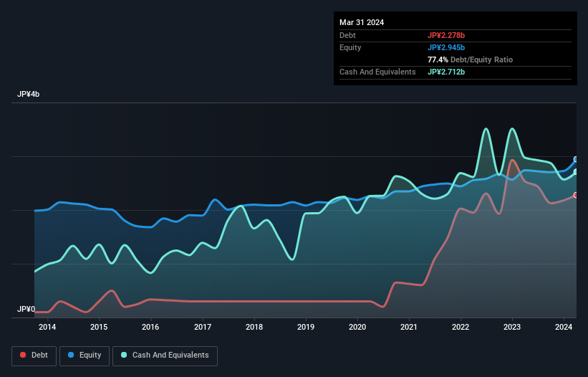Click the 77.4% Debt/Equity Ratio text
The image size is (588, 377).
[x=470, y=59]
